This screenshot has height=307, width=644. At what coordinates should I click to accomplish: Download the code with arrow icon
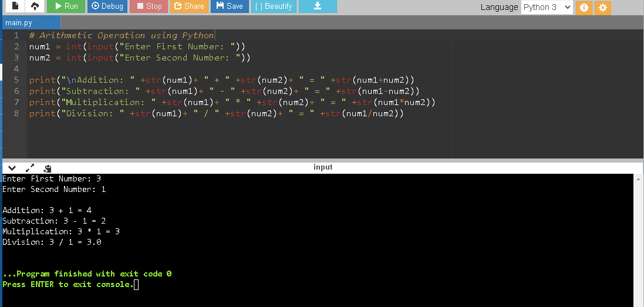(318, 6)
